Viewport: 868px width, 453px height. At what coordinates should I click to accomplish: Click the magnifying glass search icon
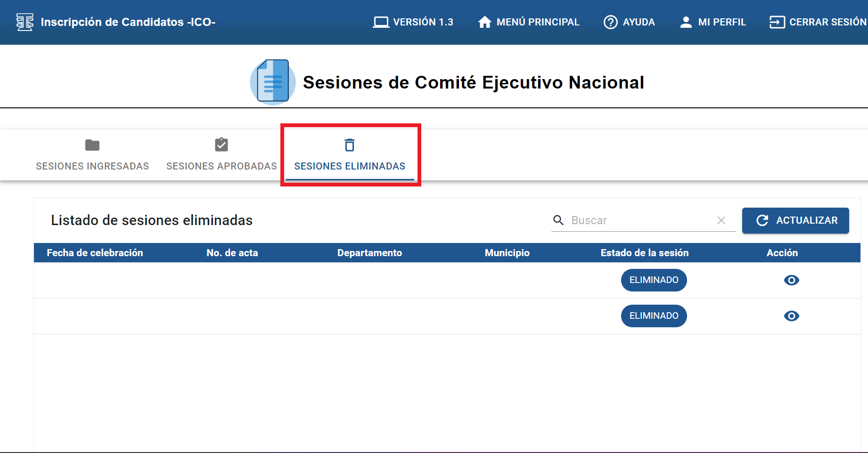point(558,220)
